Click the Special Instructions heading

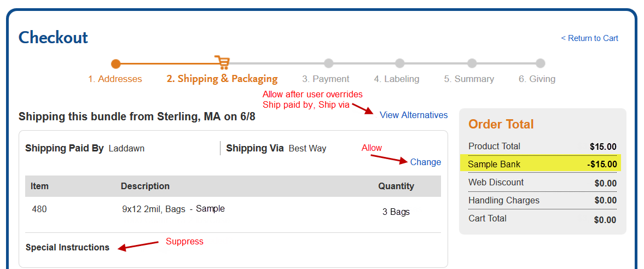(x=67, y=248)
